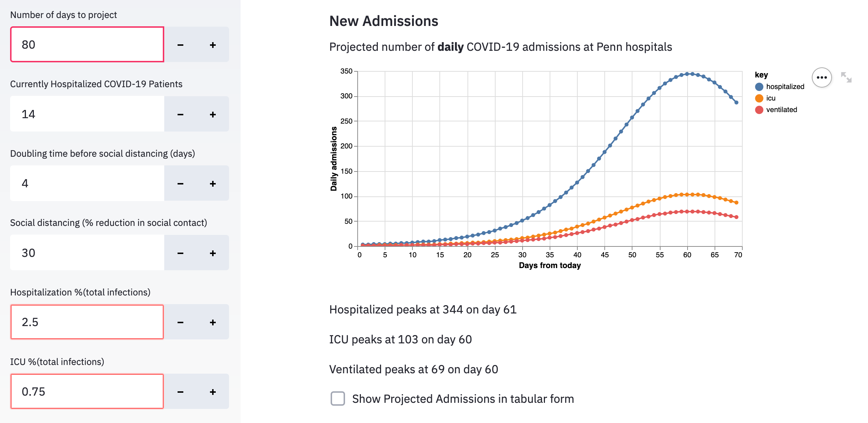Select the Hospitalization % field showing 2.5

click(x=86, y=322)
